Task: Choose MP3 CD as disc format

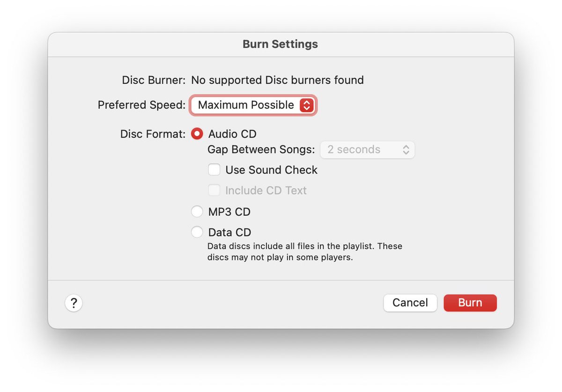Action: pyautogui.click(x=197, y=211)
